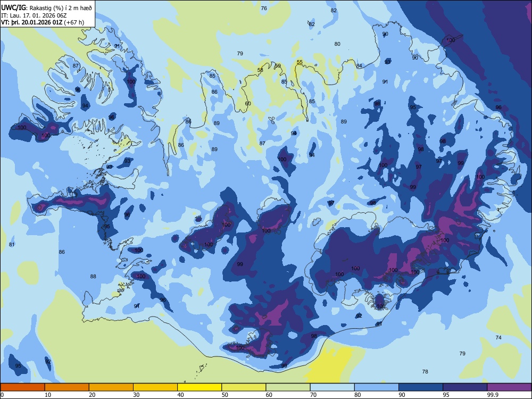Click the '70' legend scale label
This screenshot has width=532, height=399.
point(313,395)
